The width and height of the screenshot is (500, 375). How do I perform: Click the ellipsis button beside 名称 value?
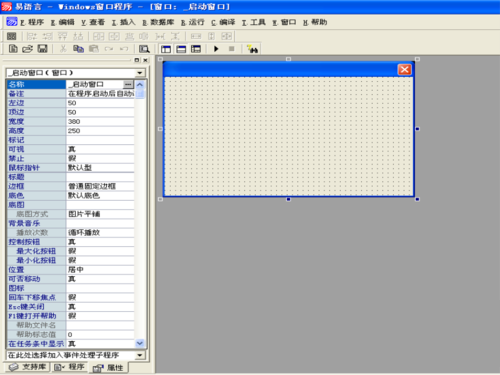coord(128,84)
